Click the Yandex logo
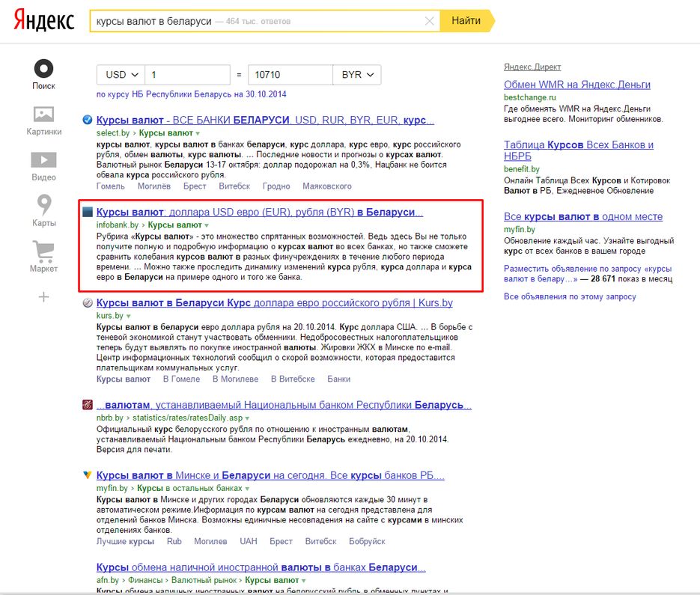Image resolution: width=700 pixels, height=595 pixels. click(43, 20)
